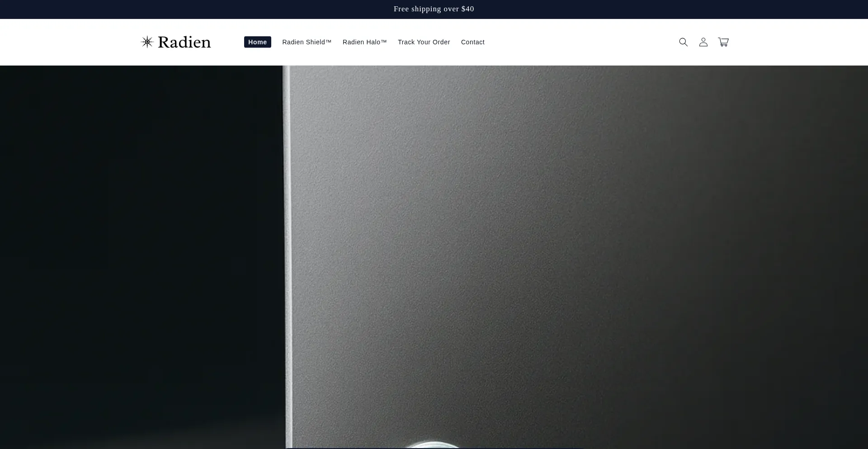Click the word Order in Track Your Order
The width and height of the screenshot is (868, 449).
coord(440,42)
